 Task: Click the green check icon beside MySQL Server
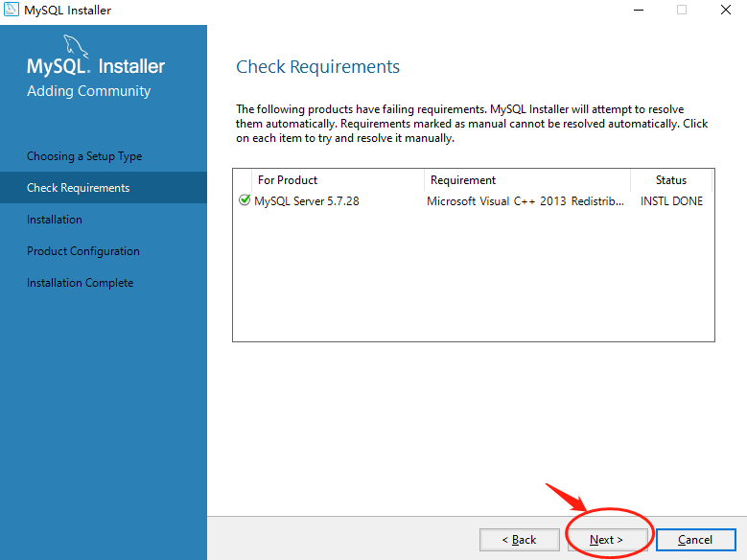[x=245, y=200]
